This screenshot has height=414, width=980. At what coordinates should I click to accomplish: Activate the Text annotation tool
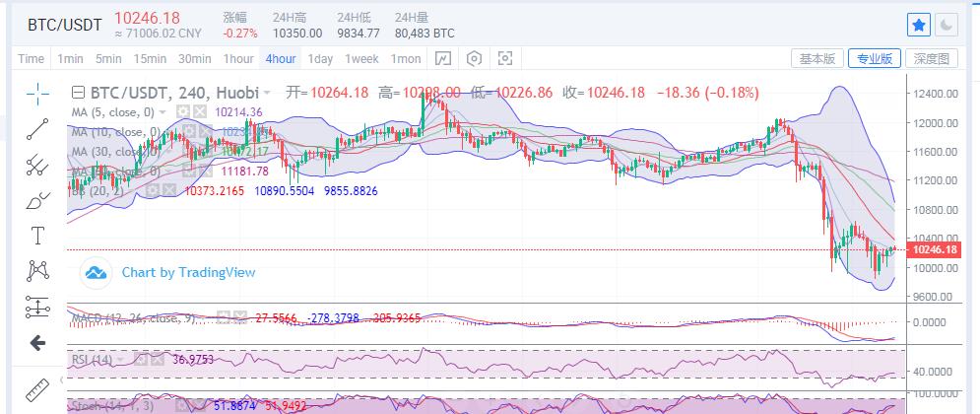(x=37, y=236)
